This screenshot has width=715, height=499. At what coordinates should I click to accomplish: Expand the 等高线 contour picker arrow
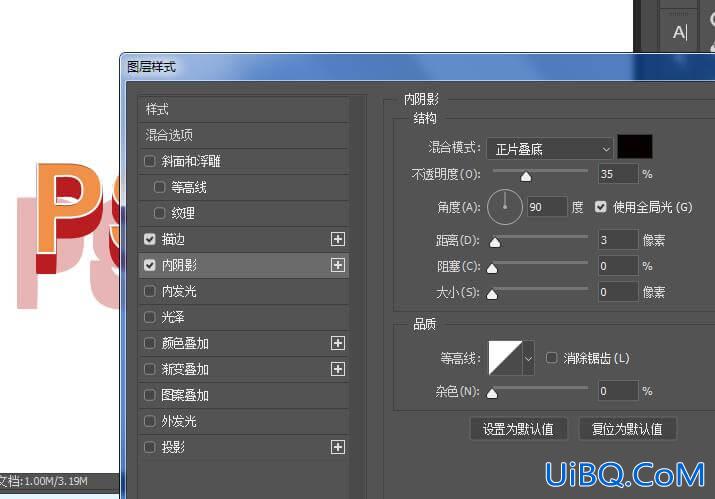(x=528, y=358)
